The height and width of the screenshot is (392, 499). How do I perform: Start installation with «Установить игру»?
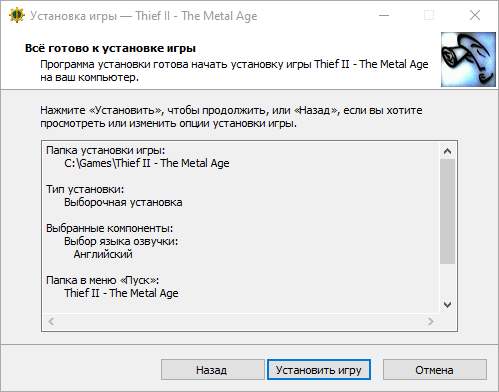click(319, 370)
